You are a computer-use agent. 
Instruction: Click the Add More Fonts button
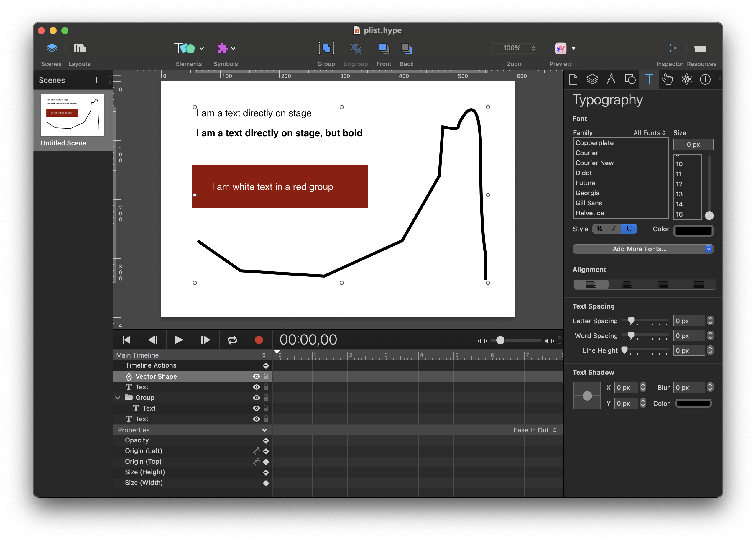tap(640, 249)
